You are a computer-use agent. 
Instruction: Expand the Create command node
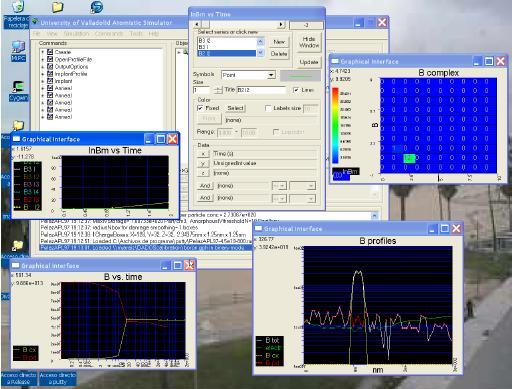tap(43, 52)
